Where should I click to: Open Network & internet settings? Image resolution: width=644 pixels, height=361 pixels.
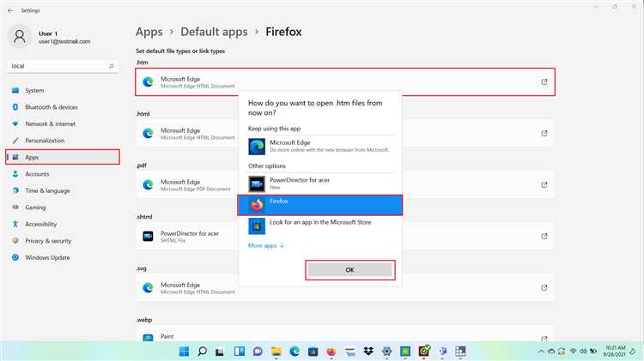63,123
